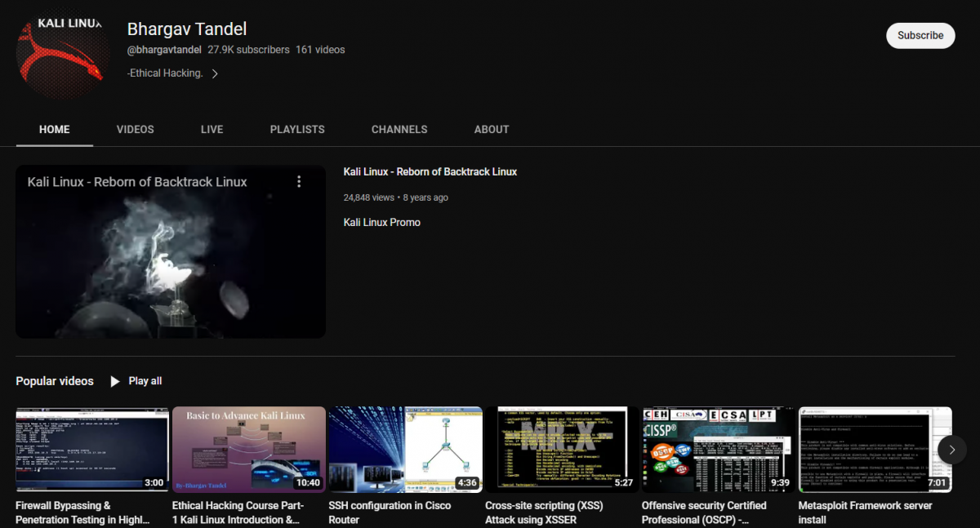Click the 9:39 OSCP video thumbnail
Screen dimensions: 980x528
click(719, 450)
